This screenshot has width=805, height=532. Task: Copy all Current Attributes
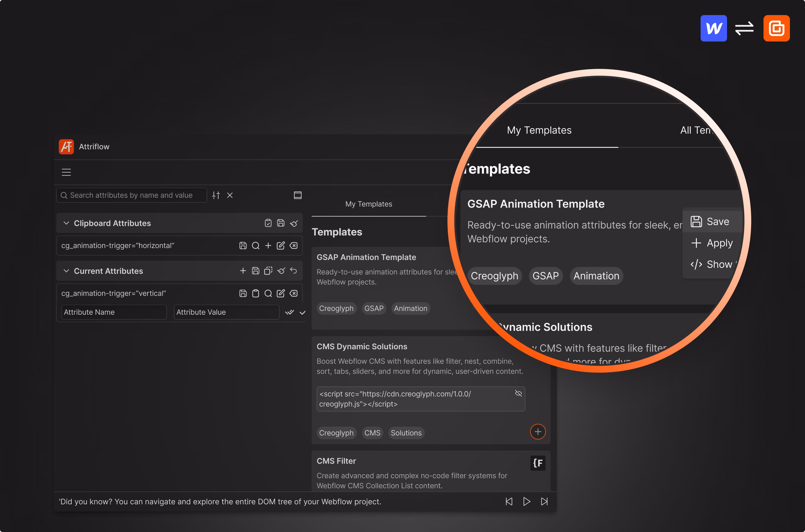(268, 270)
